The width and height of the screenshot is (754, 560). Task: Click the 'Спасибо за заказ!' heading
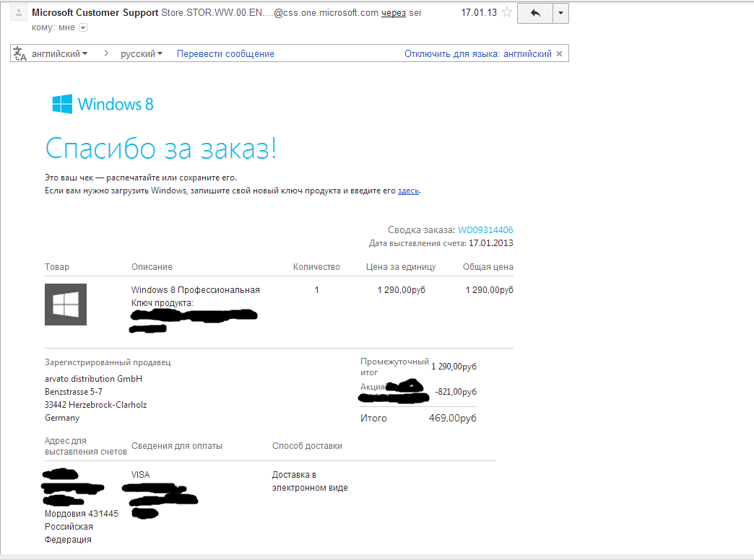pyautogui.click(x=161, y=149)
